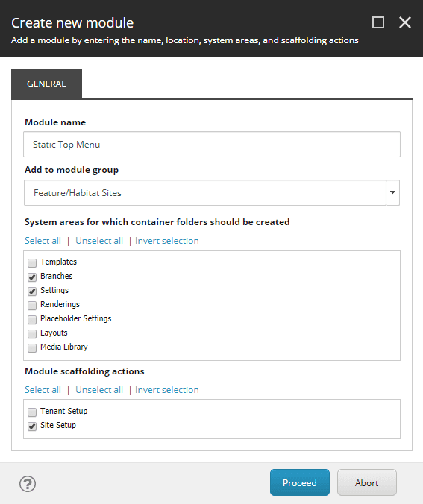Click the system areas container folders heading
The width and height of the screenshot is (423, 504).
pos(157,222)
